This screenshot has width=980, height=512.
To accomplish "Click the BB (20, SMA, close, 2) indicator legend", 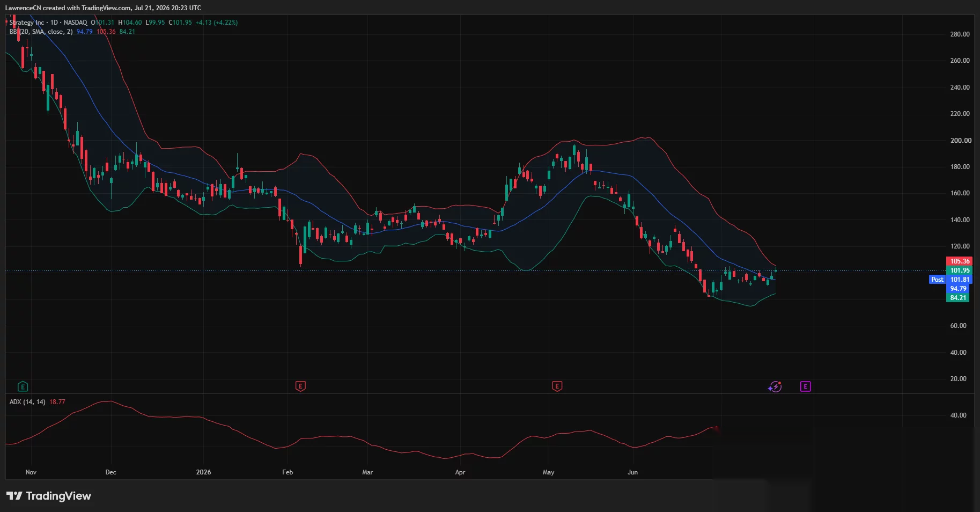I will pos(41,32).
